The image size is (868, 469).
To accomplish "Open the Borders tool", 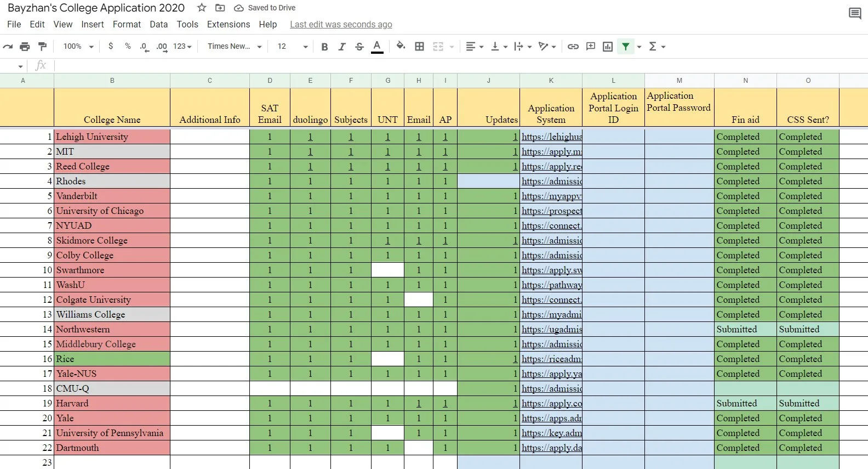I will pos(419,47).
